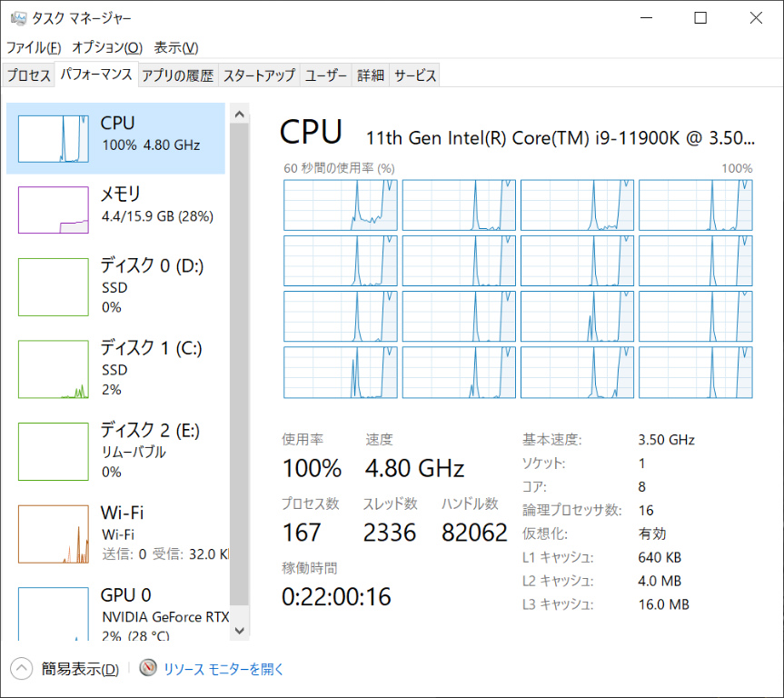
Task: Open the ファイル(F) menu
Action: pos(34,47)
